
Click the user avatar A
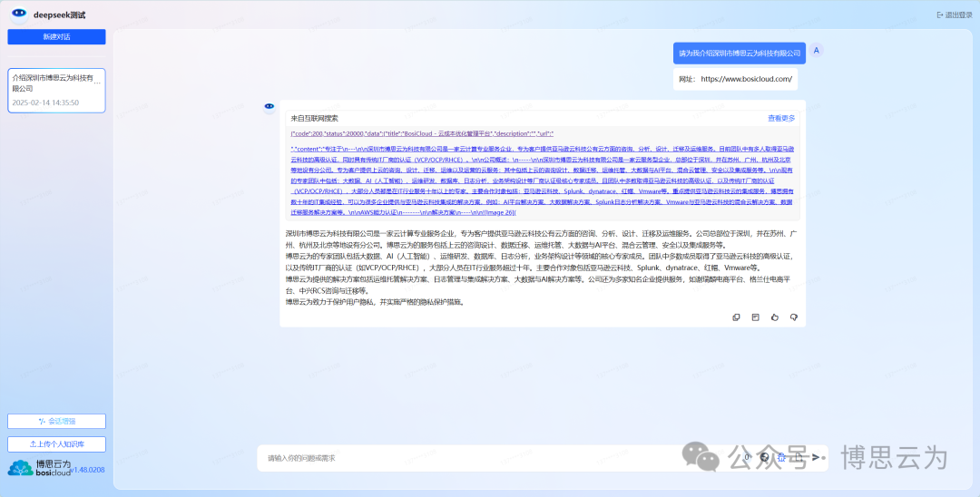point(816,51)
